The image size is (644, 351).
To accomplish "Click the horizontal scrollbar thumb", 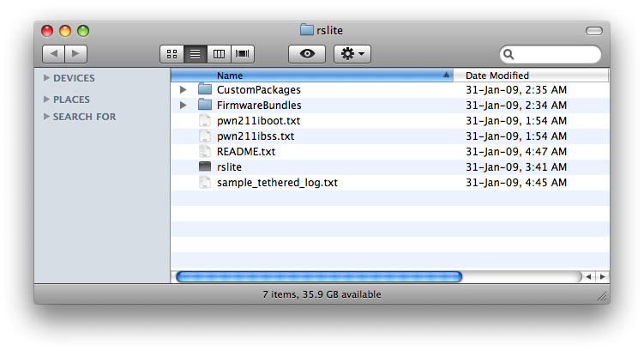I will (318, 277).
